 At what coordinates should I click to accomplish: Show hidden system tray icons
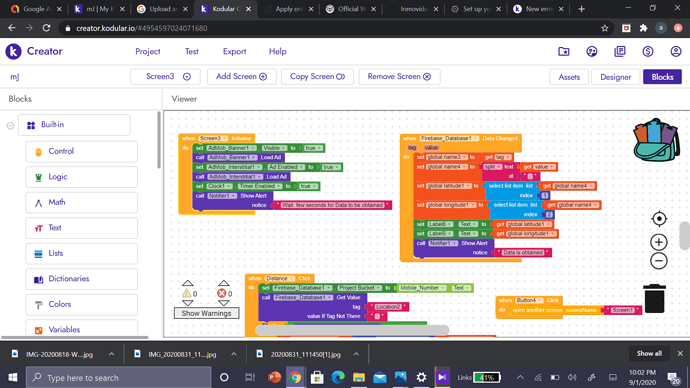click(520, 377)
